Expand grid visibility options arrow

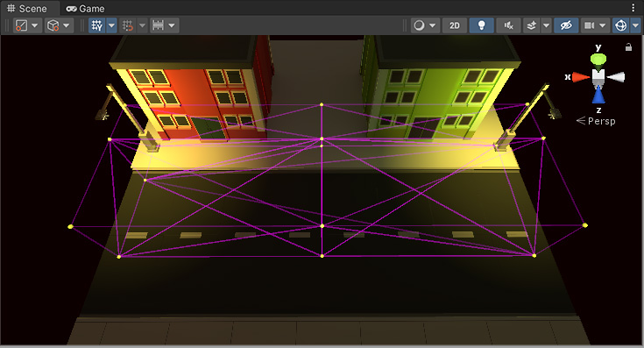tap(112, 25)
